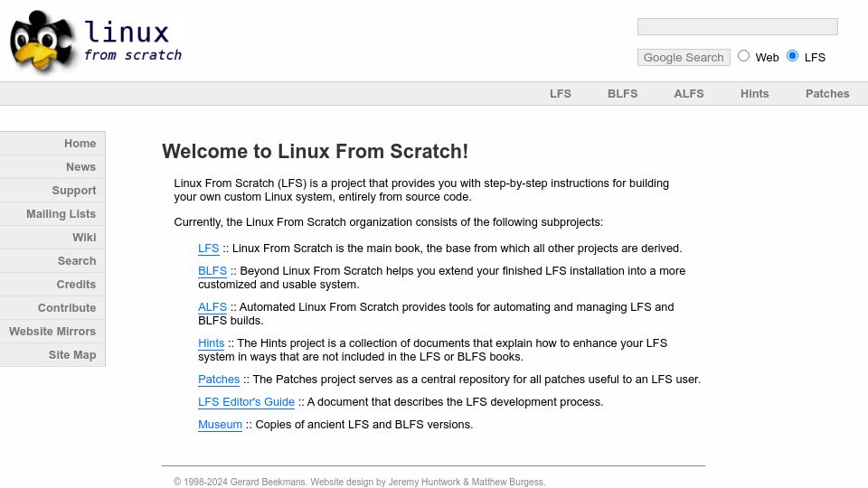Follow the Patches link in the subproject list
868x488 pixels.
(219, 380)
